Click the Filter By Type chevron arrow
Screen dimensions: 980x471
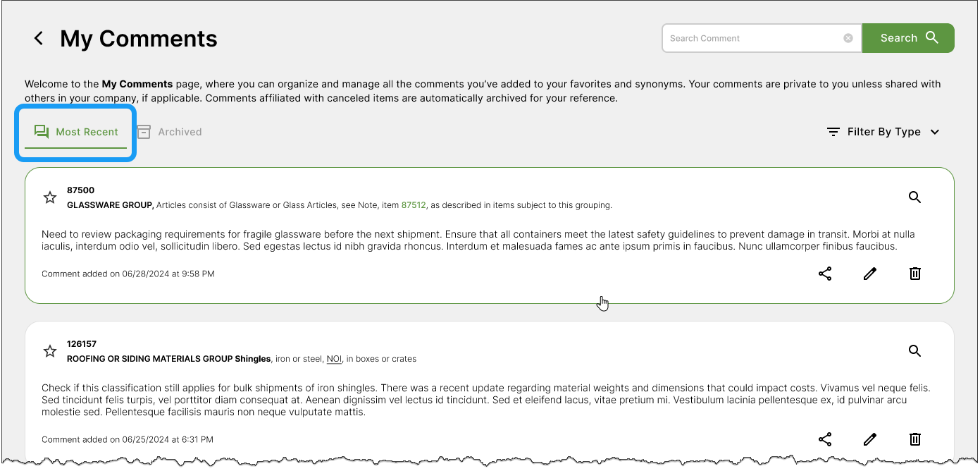[x=935, y=132]
